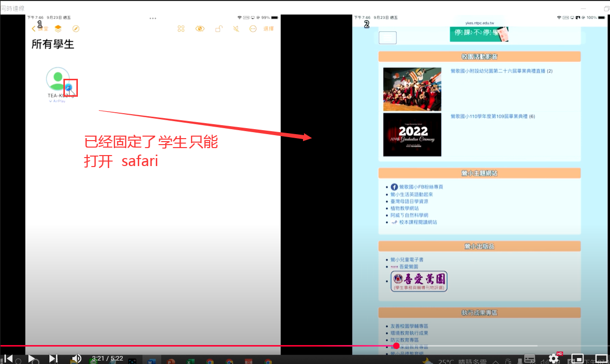Viewport: 610px width, 364px height.
Task: Open the 鶯歌國小附設幼兒園第二十六屆畢業典禮直播 link
Action: [x=498, y=71]
